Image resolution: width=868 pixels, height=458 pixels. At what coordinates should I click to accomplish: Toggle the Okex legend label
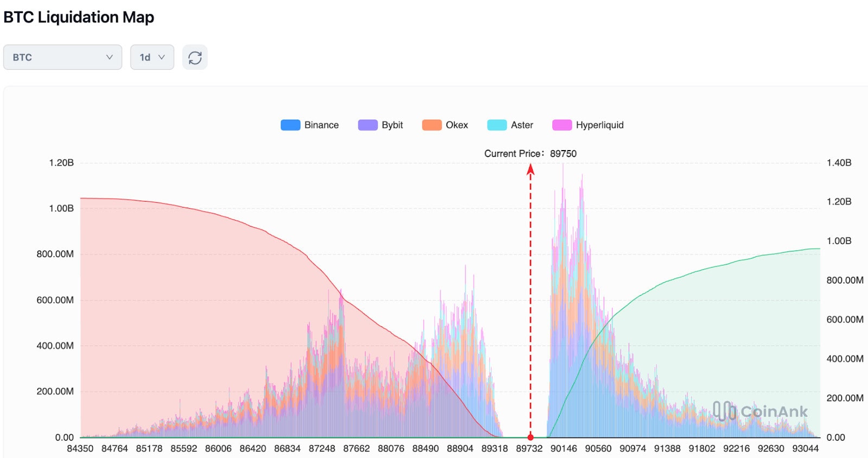point(457,125)
